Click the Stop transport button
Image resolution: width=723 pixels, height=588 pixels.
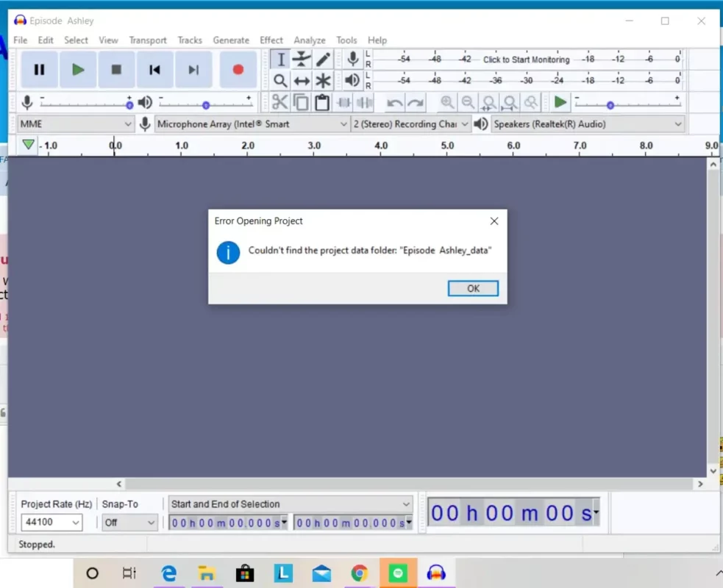(116, 70)
